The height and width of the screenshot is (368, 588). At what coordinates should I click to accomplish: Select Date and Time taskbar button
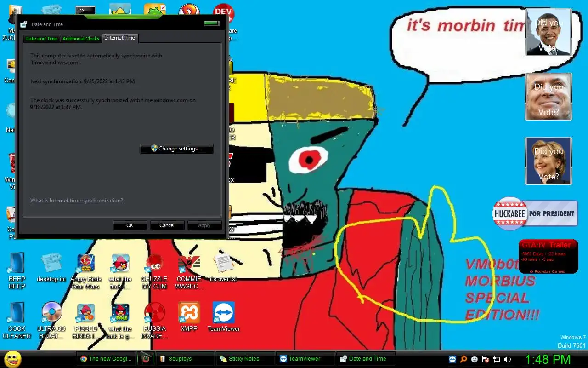[366, 359]
